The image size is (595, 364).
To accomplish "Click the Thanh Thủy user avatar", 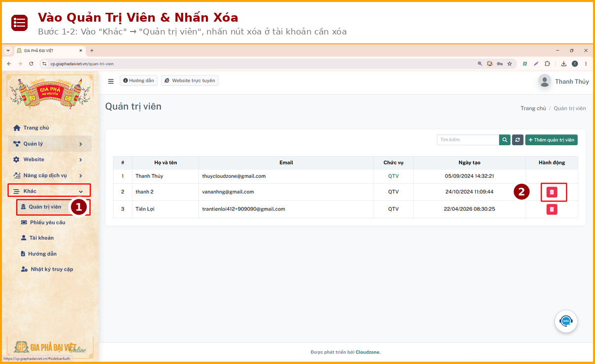I will pos(544,81).
